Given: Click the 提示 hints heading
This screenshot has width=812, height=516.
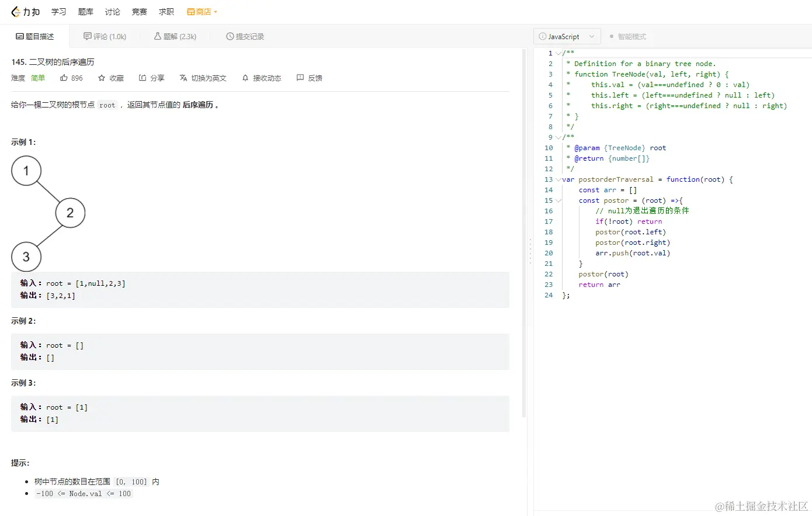Looking at the screenshot, I should pyautogui.click(x=20, y=463).
